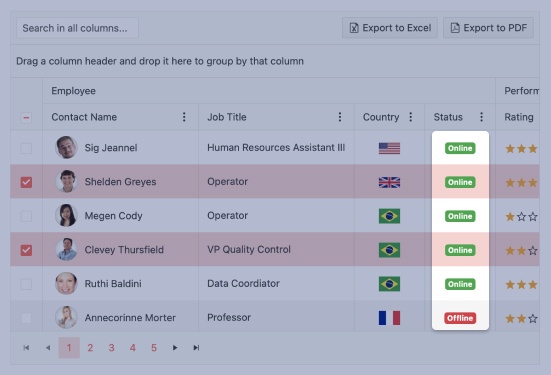551x375 pixels.
Task: Click the name Sig Jeannel
Action: pos(111,148)
